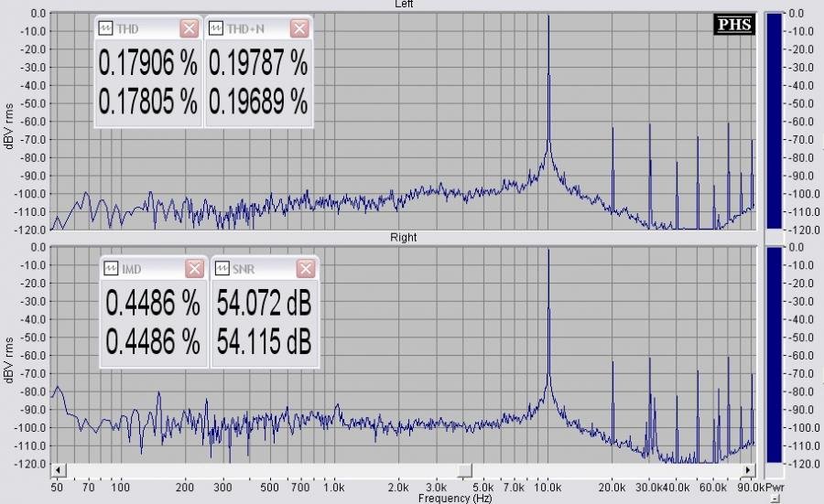Click the Frequency (Hz) axis label

click(x=455, y=498)
